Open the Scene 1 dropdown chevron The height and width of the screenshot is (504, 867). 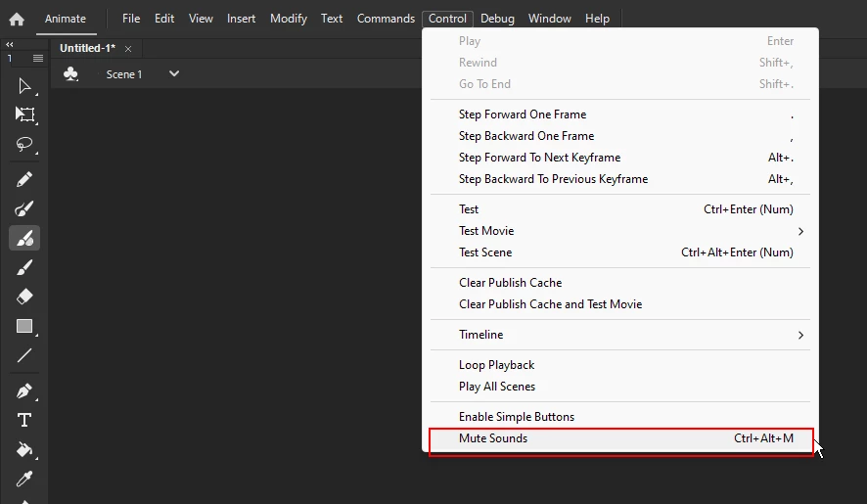(x=173, y=73)
